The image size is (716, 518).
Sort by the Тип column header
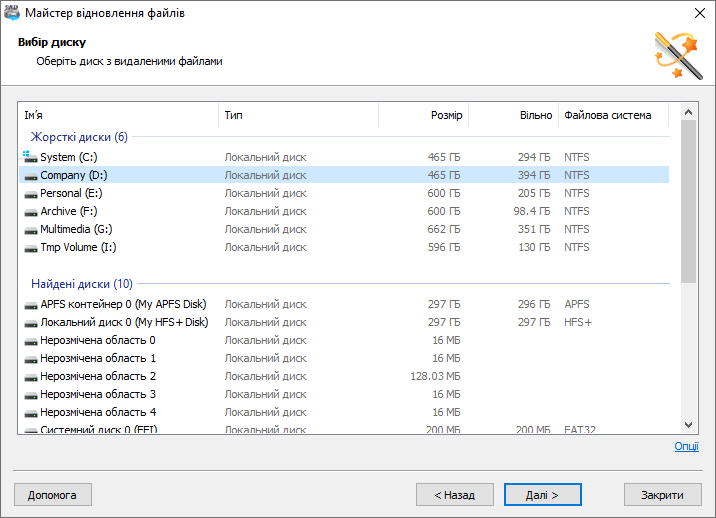pos(299,115)
